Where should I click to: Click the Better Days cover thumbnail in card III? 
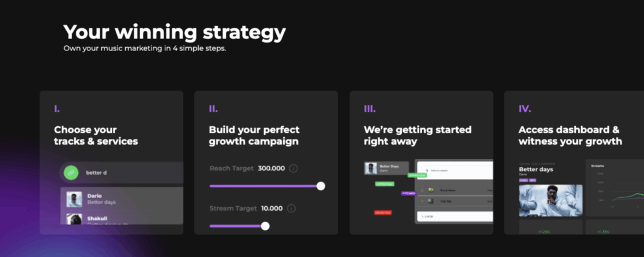coord(372,168)
